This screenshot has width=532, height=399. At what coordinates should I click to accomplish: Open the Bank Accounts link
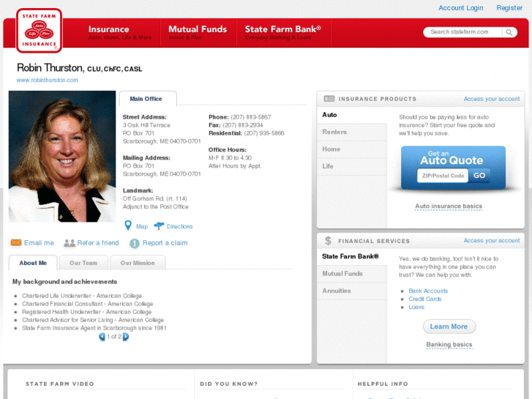[x=428, y=291]
